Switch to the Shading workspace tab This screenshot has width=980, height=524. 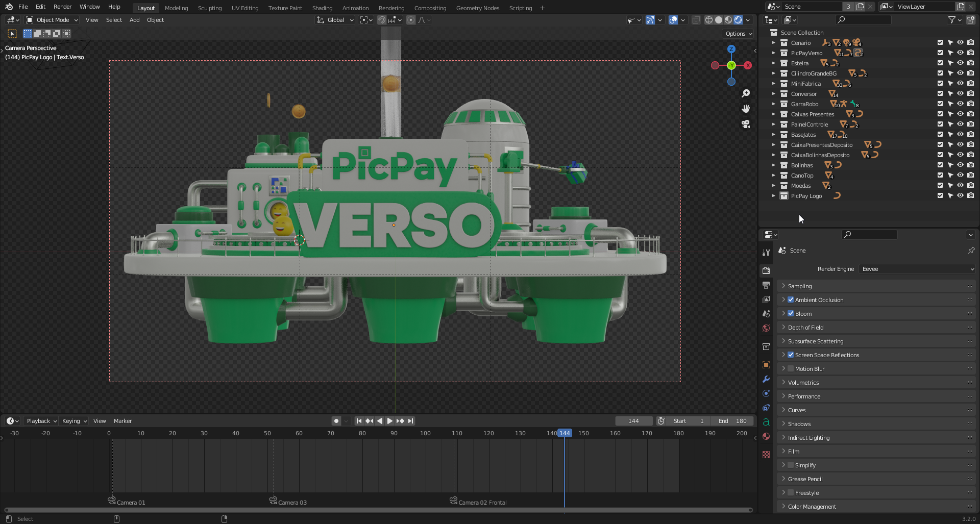322,8
